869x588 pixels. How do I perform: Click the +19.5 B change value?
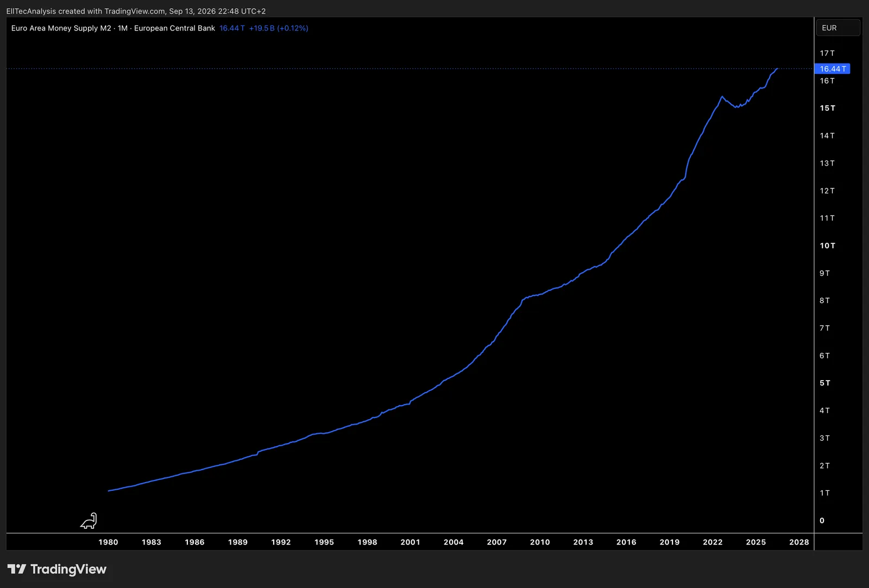[262, 28]
